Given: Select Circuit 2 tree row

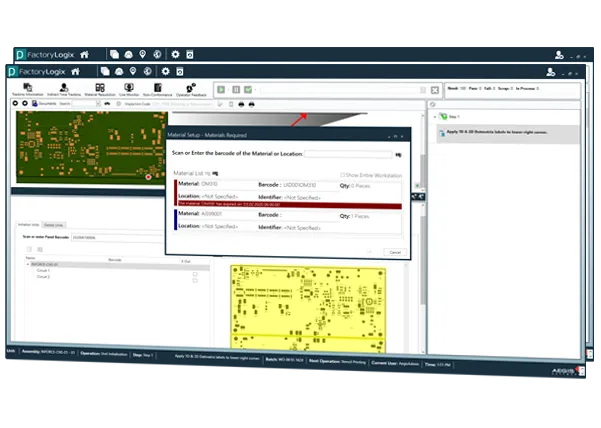Looking at the screenshot, I should pos(43,277).
